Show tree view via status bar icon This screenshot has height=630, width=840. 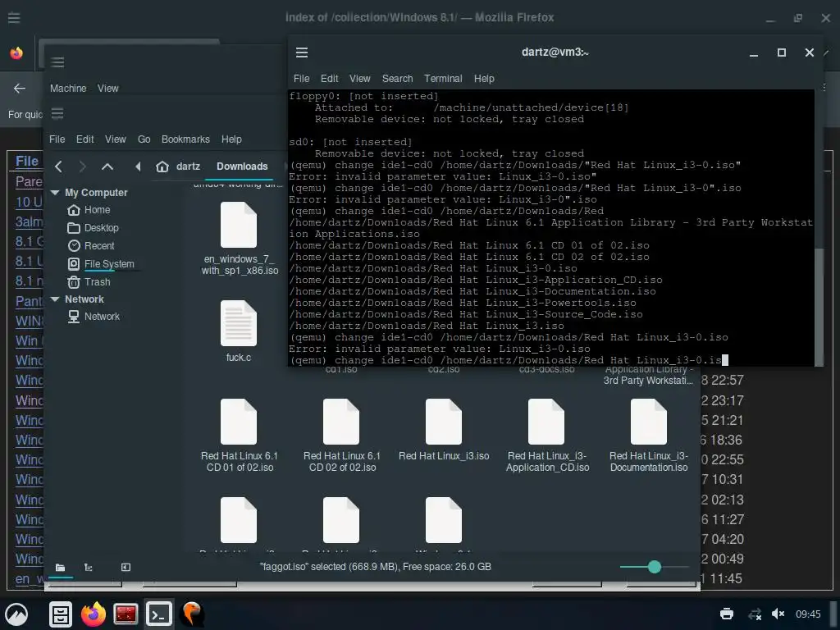pos(89,568)
